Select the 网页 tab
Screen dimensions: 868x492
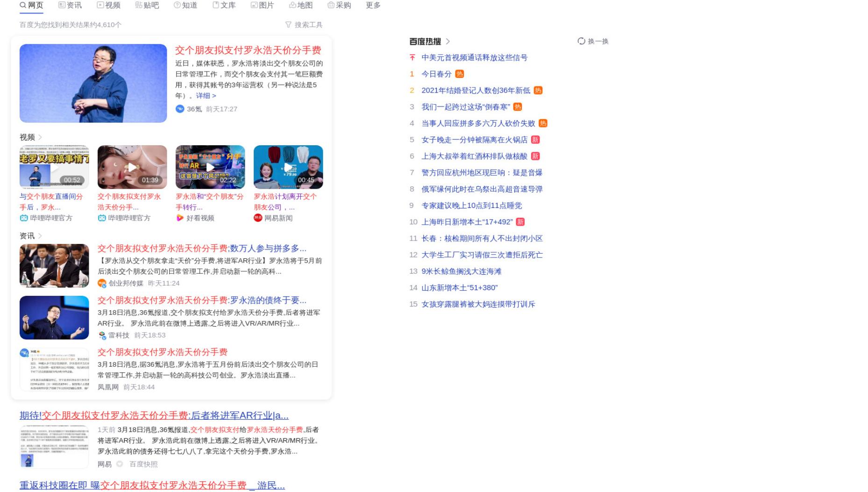coord(31,5)
